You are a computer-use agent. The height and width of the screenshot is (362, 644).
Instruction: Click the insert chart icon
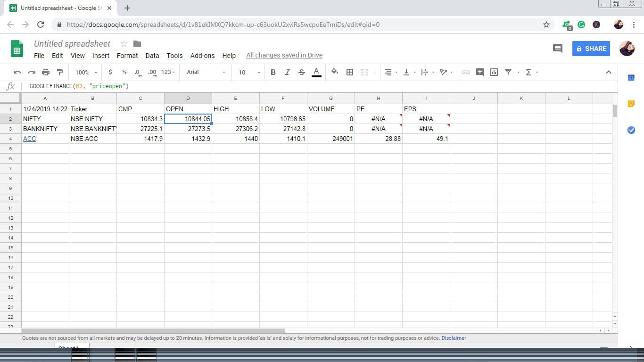coord(494,72)
